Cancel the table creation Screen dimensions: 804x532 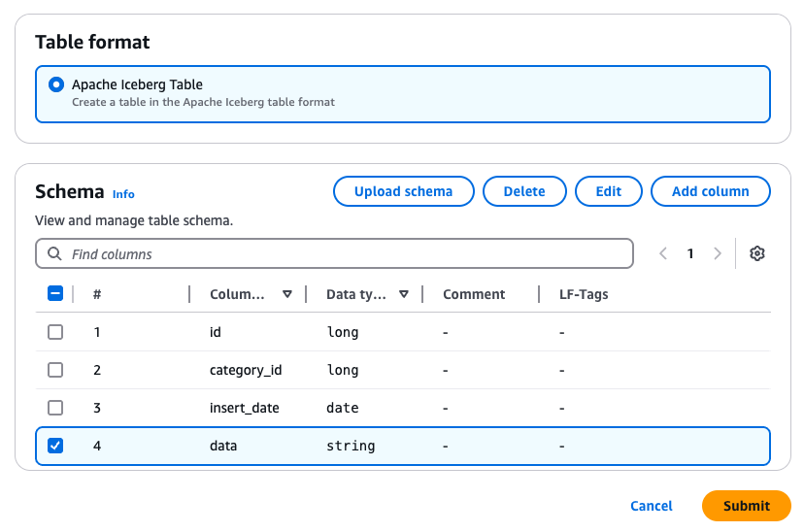point(652,506)
